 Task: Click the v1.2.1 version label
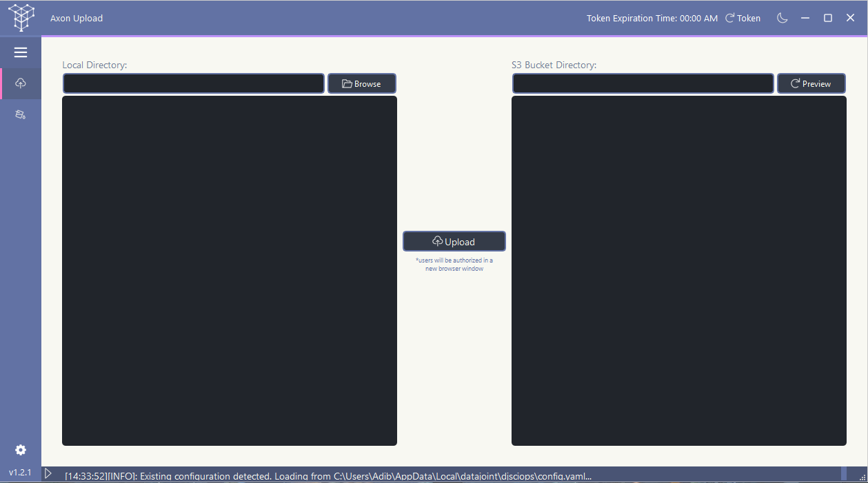[20, 473]
